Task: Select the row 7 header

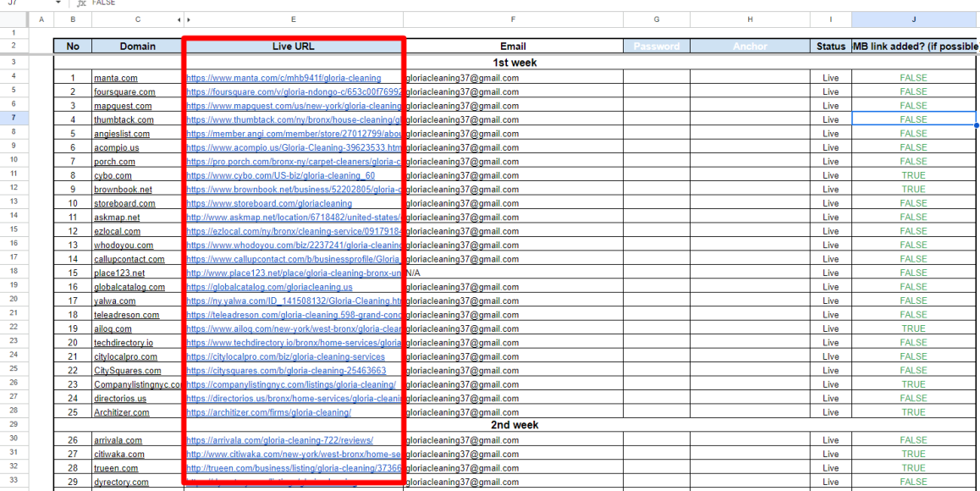Action: (x=14, y=119)
